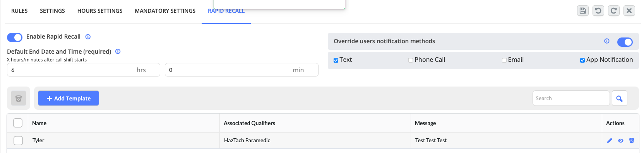The width and height of the screenshot is (644, 153).
Task: Open the Mandatory Settings tab
Action: [x=165, y=11]
